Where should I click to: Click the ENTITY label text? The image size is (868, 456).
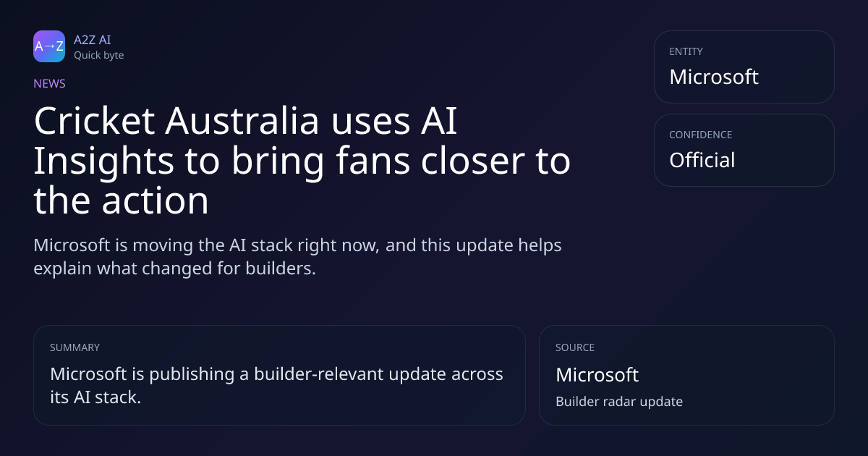tap(686, 51)
